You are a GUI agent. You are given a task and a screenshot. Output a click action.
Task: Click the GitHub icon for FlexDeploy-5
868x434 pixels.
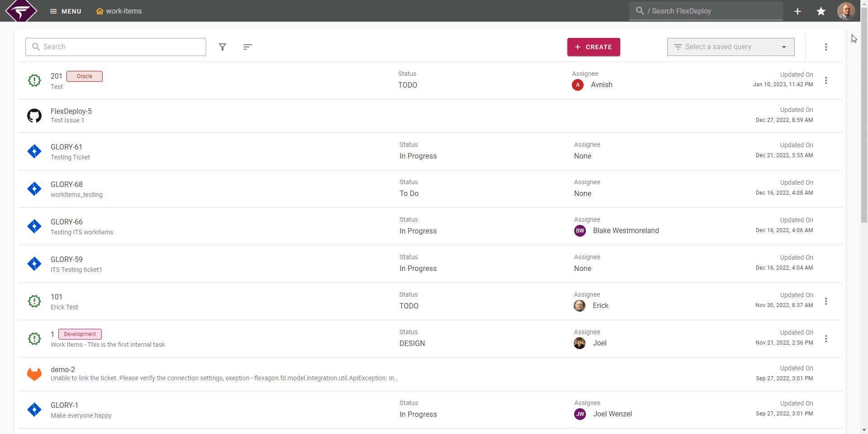tap(34, 116)
